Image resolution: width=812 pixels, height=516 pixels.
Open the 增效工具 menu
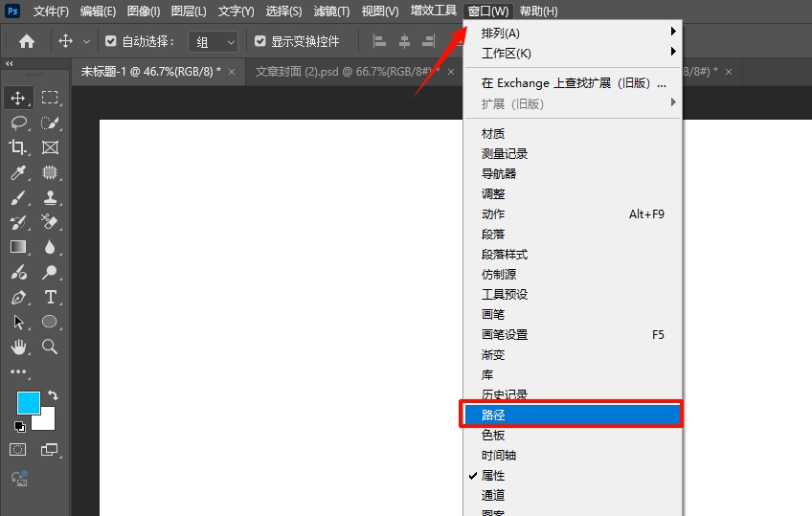tap(434, 11)
